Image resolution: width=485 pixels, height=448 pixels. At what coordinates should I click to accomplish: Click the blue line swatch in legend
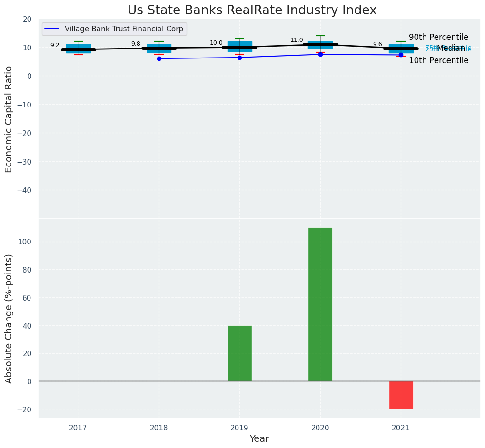52,29
